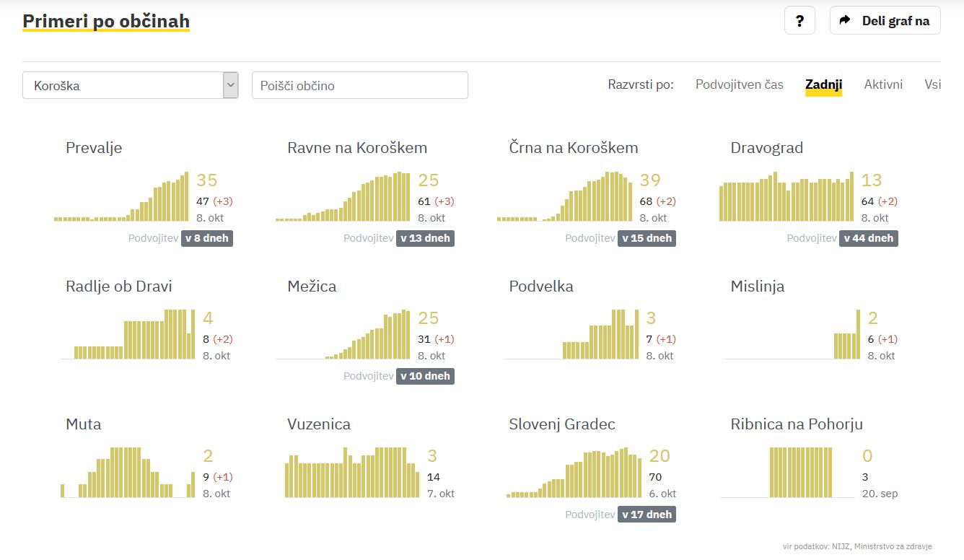964x560 pixels.
Task: Click the Muta bar chart
Action: coord(128,473)
